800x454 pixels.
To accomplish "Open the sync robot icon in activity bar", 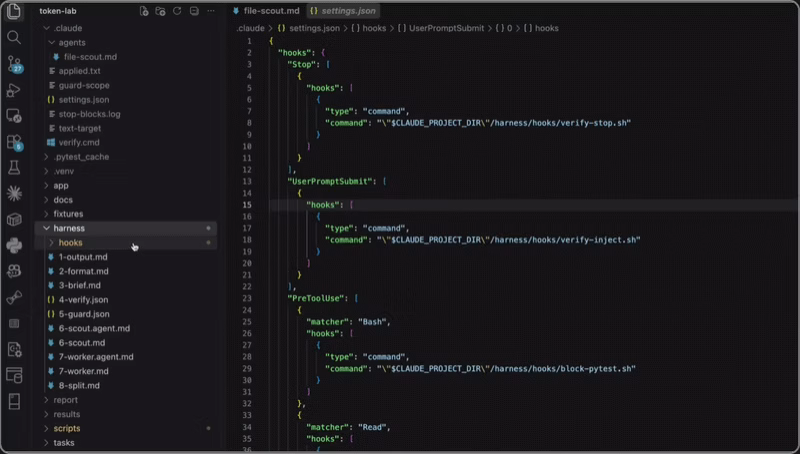I will 14,271.
